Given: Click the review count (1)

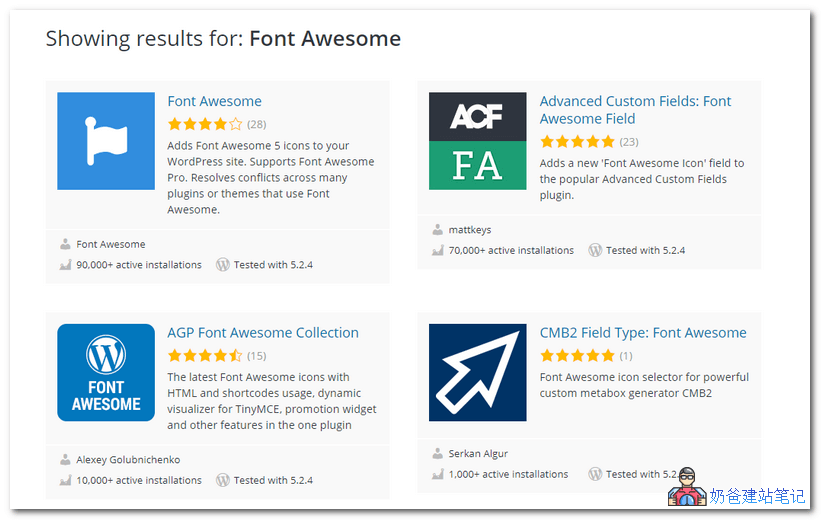Looking at the screenshot, I should tap(626, 356).
